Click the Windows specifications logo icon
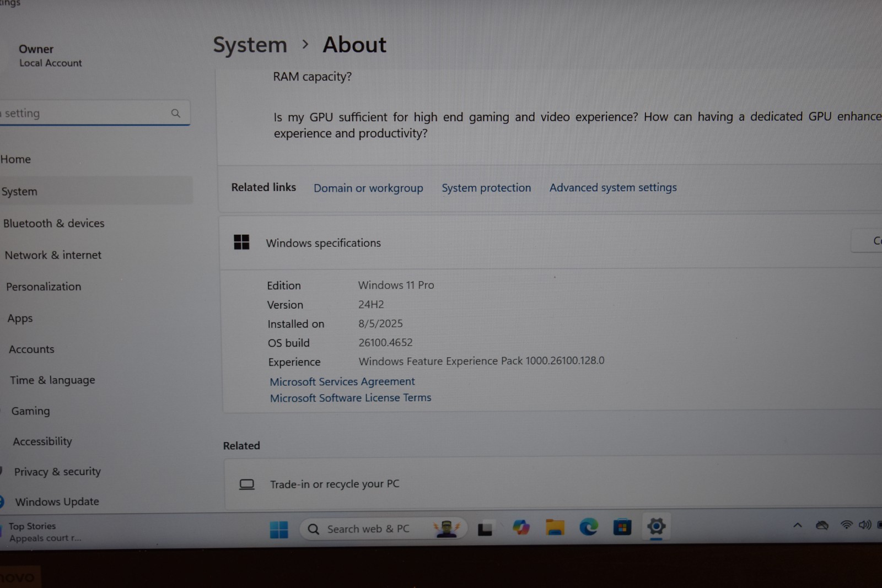The height and width of the screenshot is (588, 882). coord(241,242)
